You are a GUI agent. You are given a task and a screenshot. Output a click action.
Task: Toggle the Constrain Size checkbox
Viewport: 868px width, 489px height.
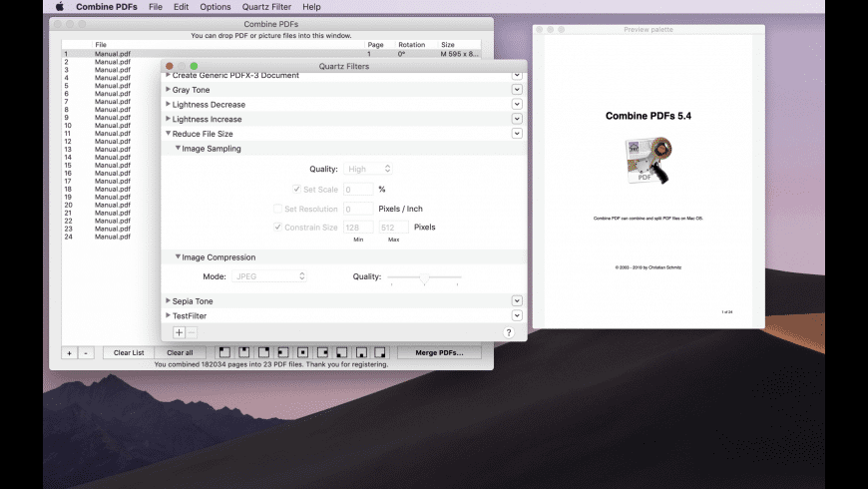[x=278, y=227]
